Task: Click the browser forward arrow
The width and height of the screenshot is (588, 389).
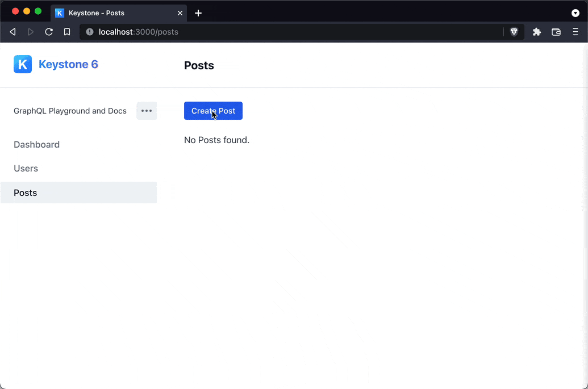Action: (31, 32)
